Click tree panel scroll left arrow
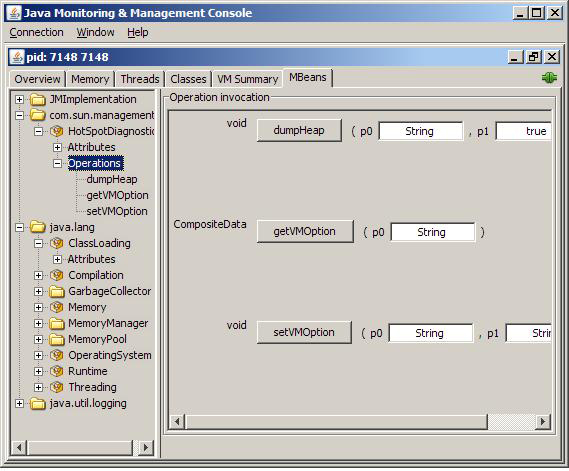This screenshot has width=569, height=471. pos(19,448)
